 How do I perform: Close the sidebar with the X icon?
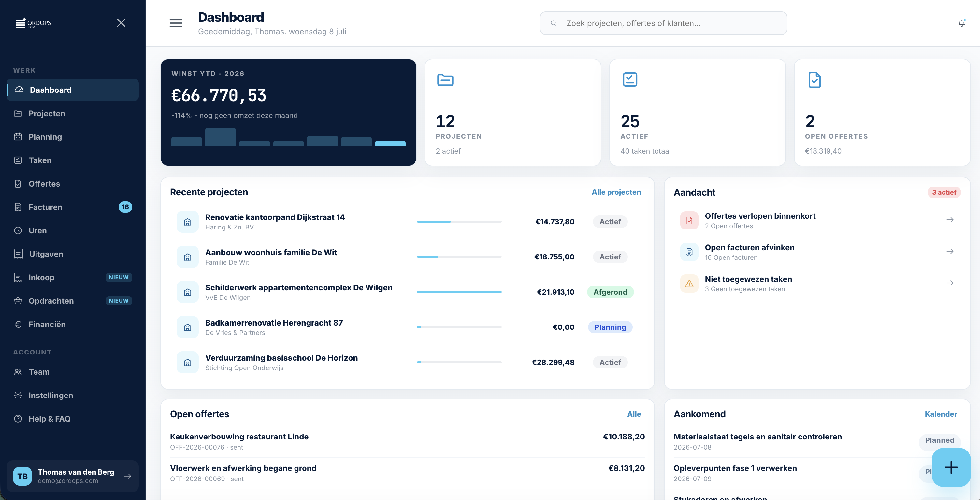pos(121,23)
